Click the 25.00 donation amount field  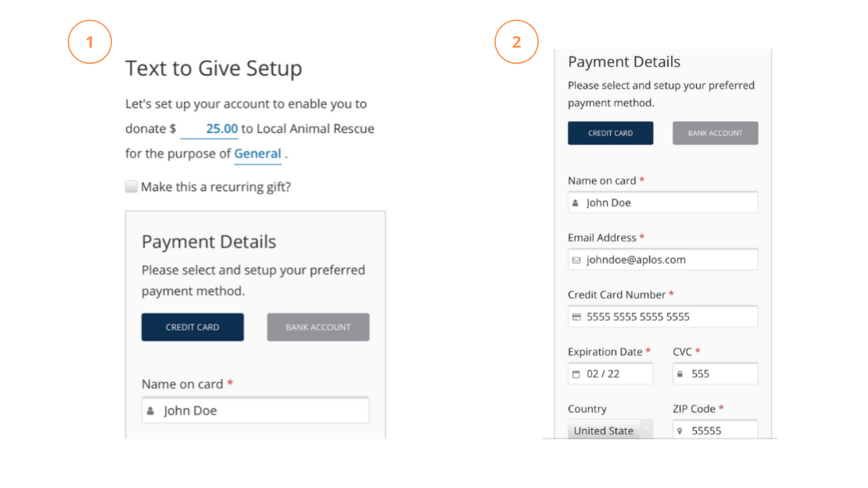click(x=209, y=129)
